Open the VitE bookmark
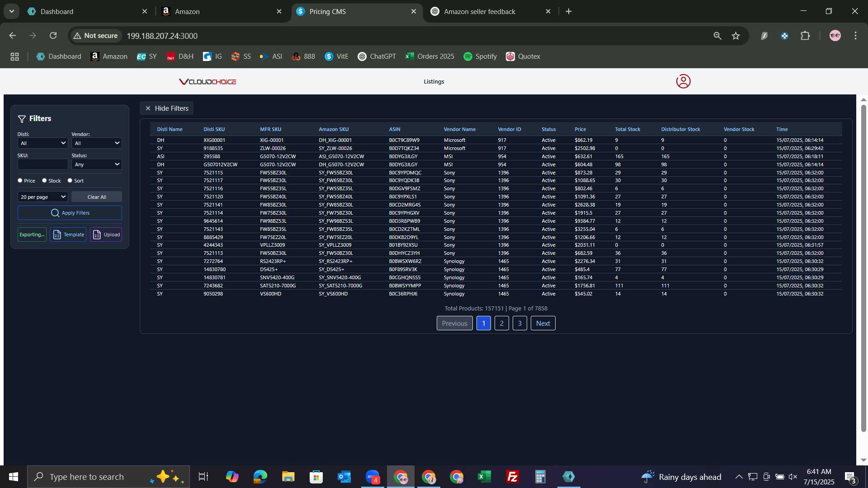868x488 pixels. tap(337, 56)
